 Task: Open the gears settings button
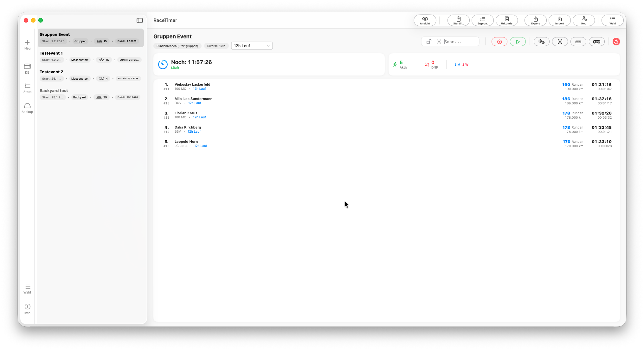click(x=541, y=42)
